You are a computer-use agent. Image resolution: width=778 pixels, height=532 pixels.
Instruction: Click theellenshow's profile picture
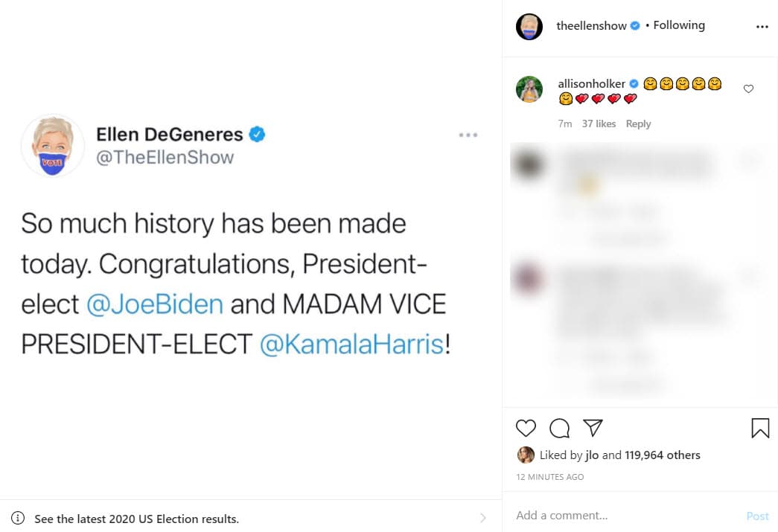(x=529, y=25)
